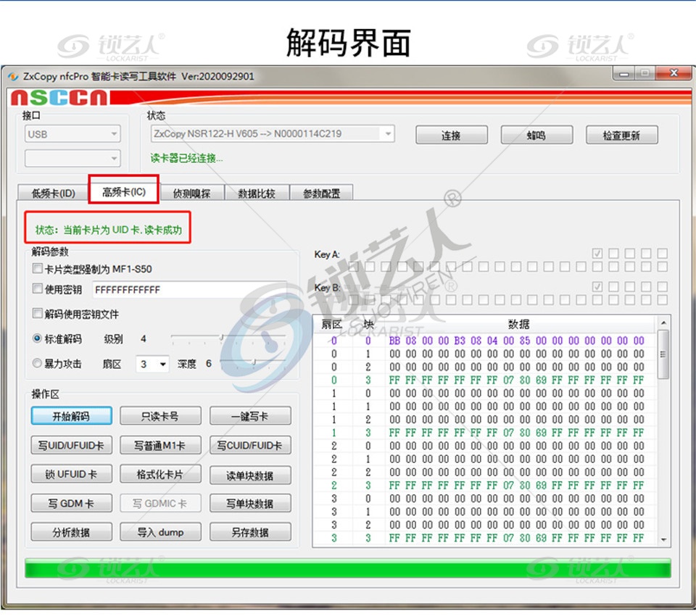
Task: Select the data row starting with BB 08
Action: pyautogui.click(x=485, y=341)
